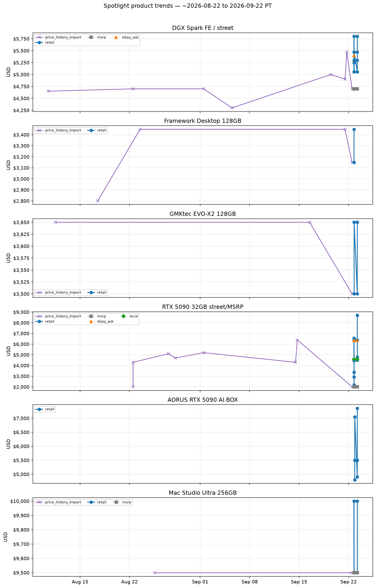Select "price_history_import" legend entry in GMKtec chart

pos(58,293)
